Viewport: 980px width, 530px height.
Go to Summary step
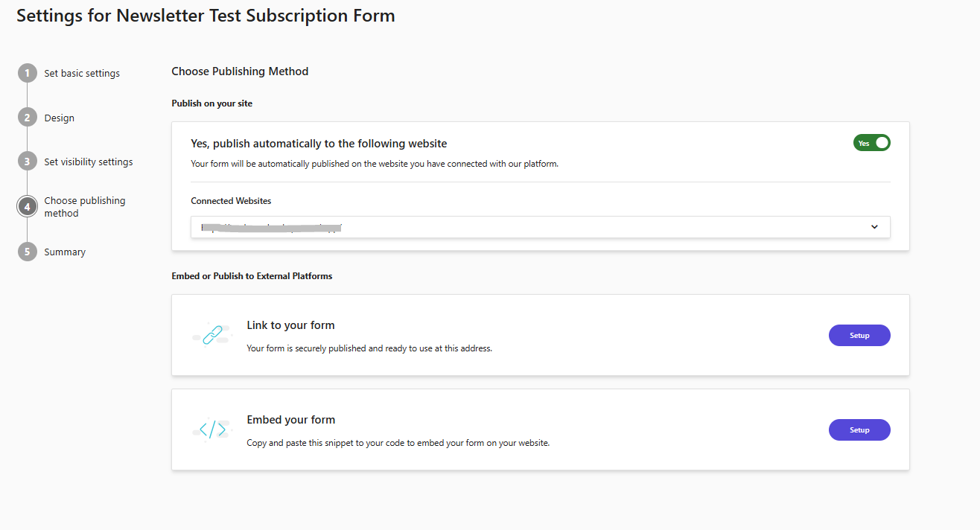click(65, 252)
